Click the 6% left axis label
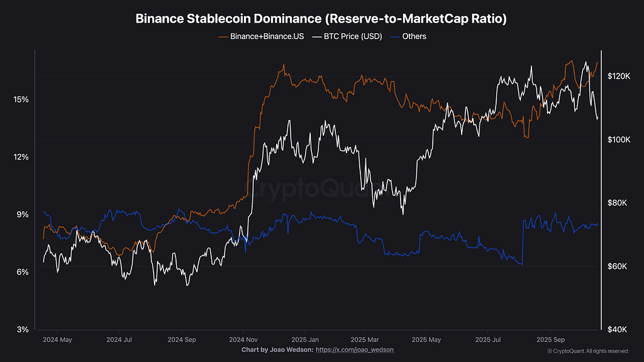The height and width of the screenshot is (362, 644). pyautogui.click(x=23, y=271)
